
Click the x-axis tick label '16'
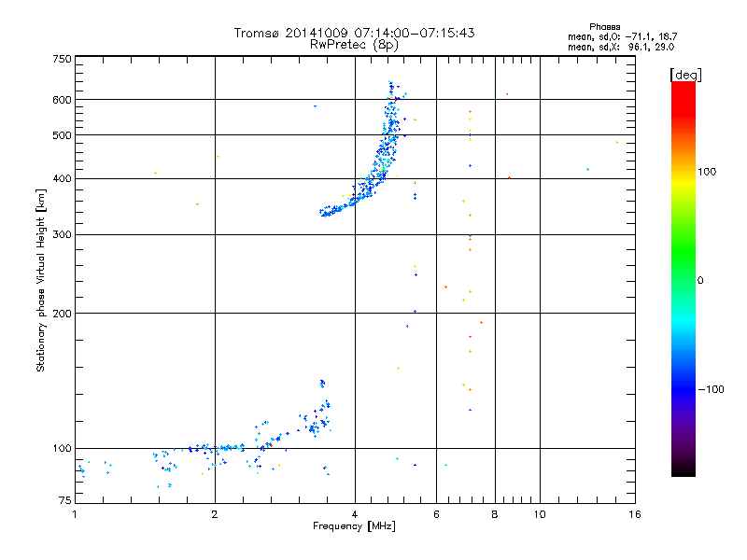(x=635, y=514)
